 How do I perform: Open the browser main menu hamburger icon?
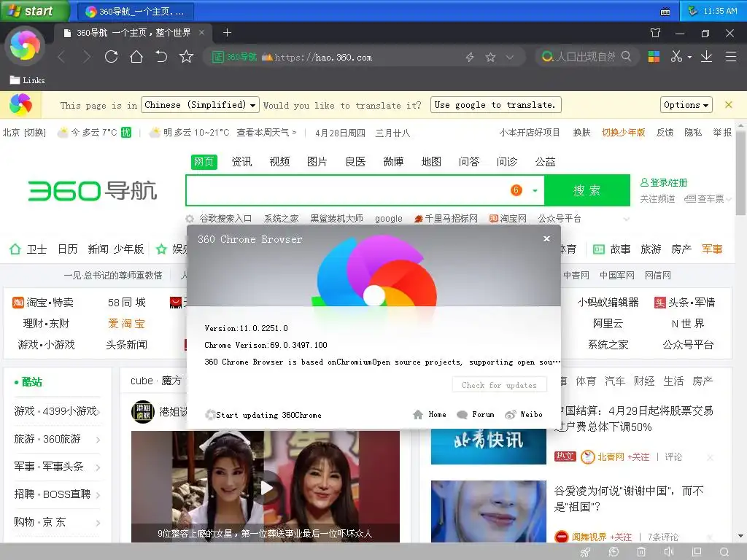[731, 57]
